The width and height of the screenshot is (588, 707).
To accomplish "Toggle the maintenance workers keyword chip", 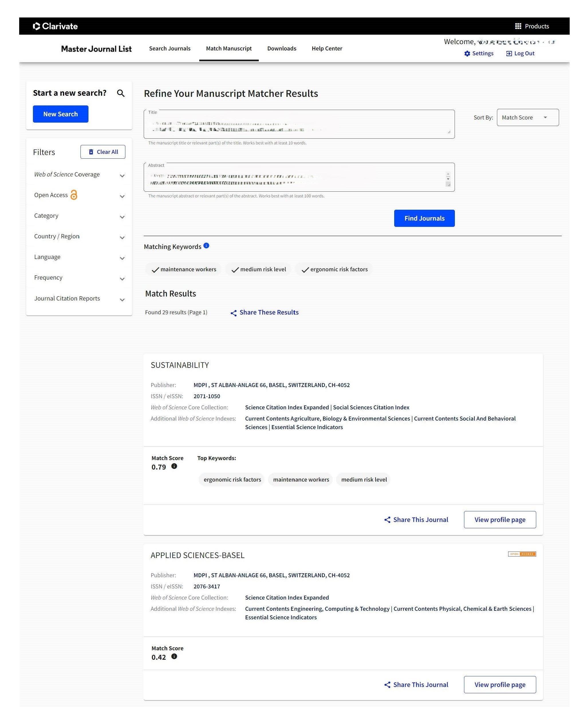I will [x=184, y=269].
